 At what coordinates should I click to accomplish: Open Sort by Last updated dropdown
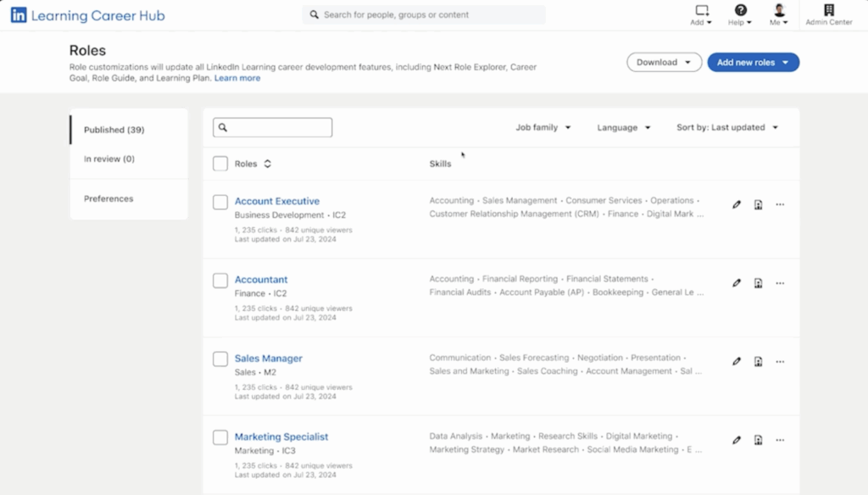(x=726, y=128)
